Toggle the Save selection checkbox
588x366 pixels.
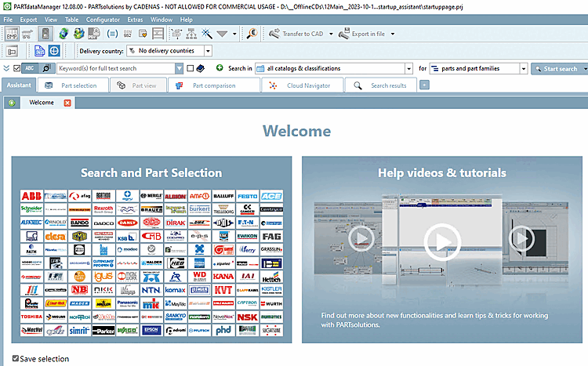(16, 359)
